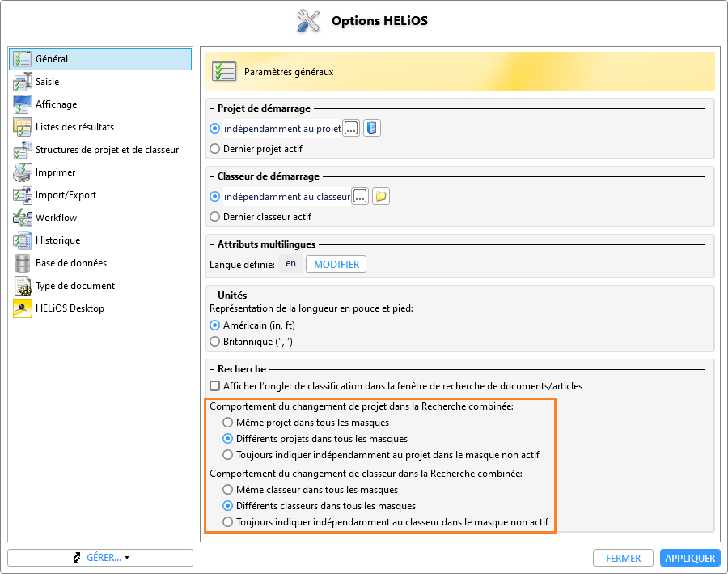Viewport: 728px width, 574px height.
Task: Collapse the 'Unités' section
Action: click(x=212, y=296)
